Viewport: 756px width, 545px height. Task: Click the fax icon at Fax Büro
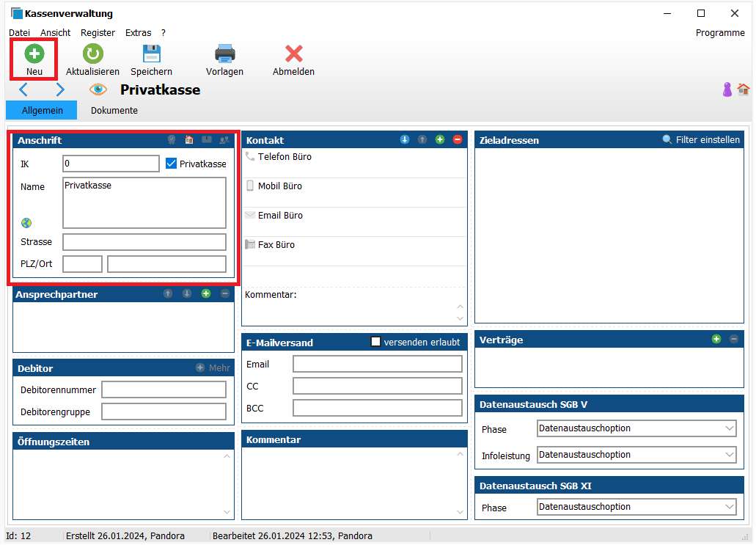click(x=250, y=244)
